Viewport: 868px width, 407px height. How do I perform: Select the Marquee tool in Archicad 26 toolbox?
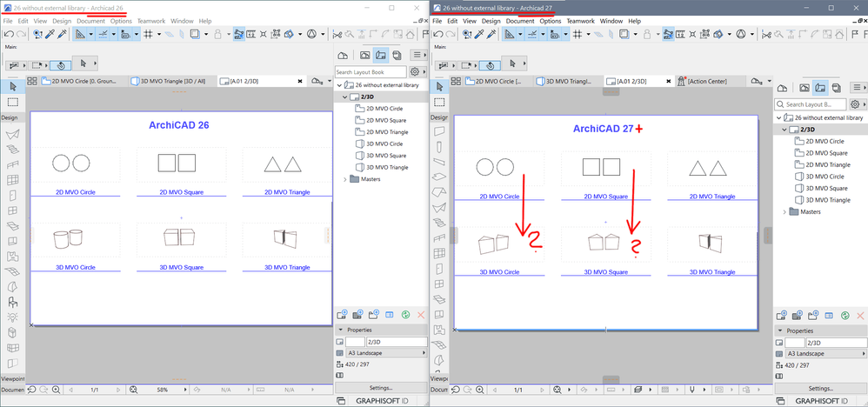pos(13,102)
